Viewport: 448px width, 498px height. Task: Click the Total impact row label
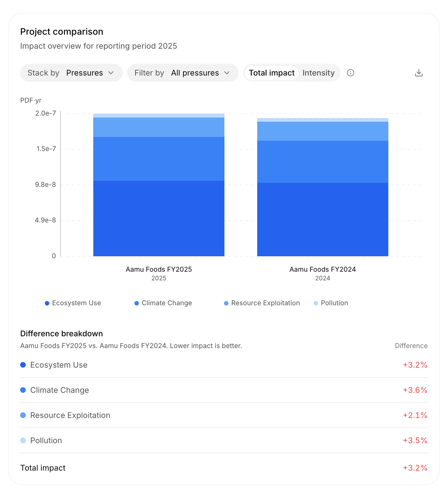(43, 468)
